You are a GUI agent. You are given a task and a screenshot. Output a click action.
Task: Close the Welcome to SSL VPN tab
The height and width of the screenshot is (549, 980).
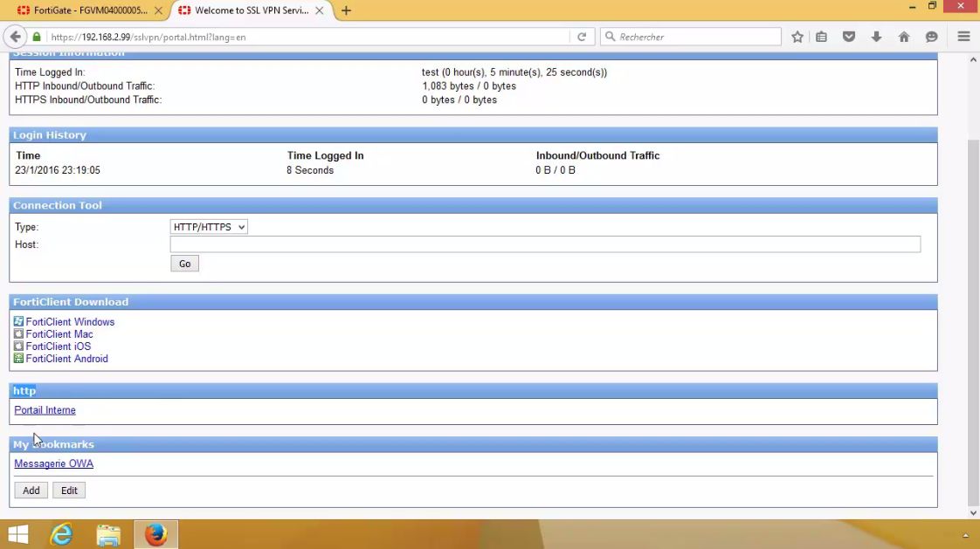pyautogui.click(x=320, y=10)
